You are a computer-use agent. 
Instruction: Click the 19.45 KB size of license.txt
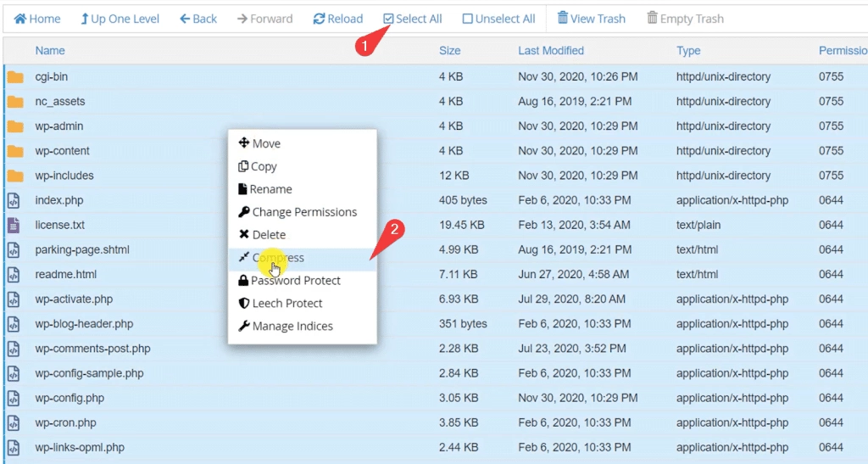pos(462,226)
